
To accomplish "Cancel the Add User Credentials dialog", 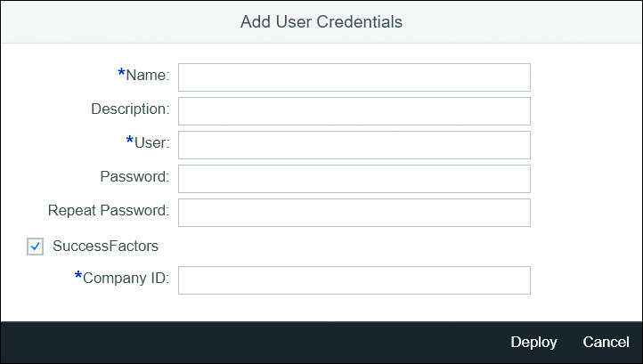I will [606, 342].
